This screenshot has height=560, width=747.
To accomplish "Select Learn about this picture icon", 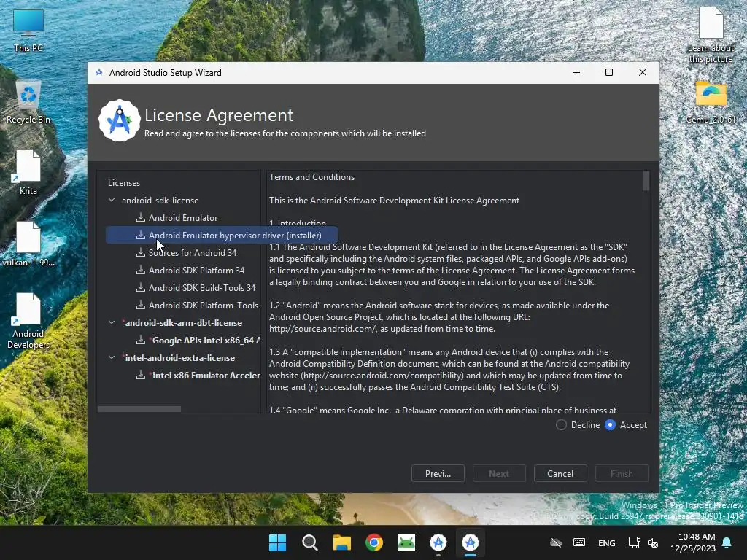I will pos(711,35).
